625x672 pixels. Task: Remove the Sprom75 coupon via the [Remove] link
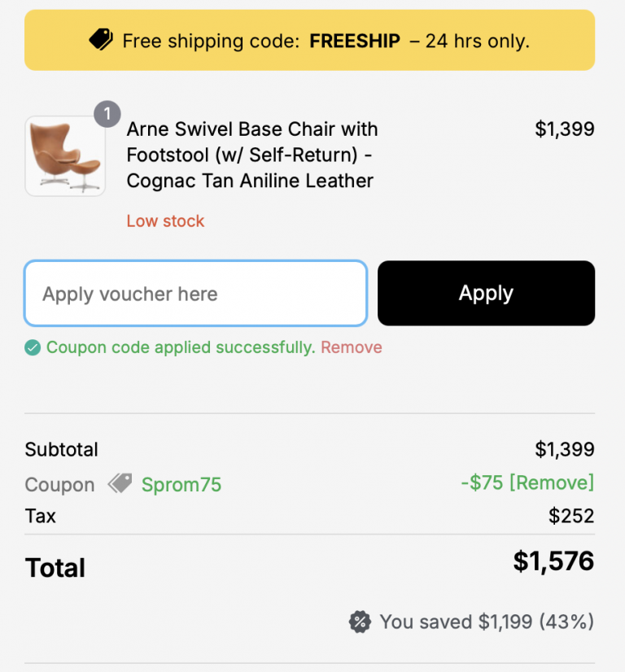(x=553, y=482)
